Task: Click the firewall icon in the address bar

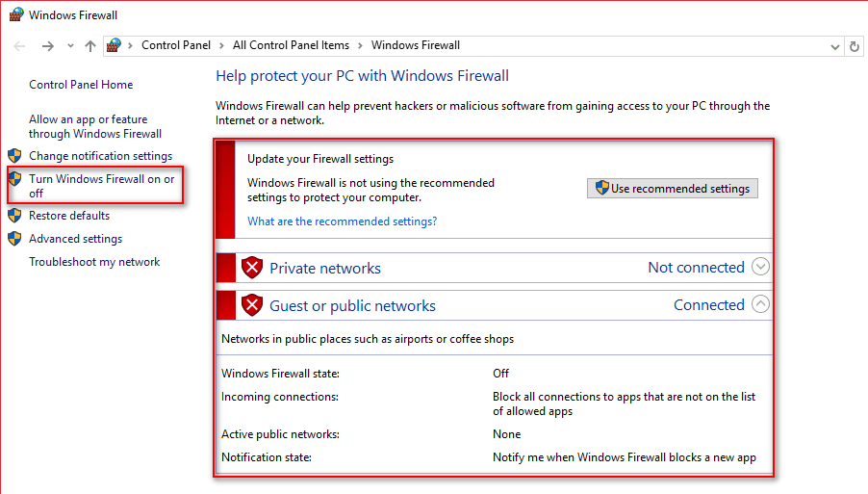Action: click(115, 45)
